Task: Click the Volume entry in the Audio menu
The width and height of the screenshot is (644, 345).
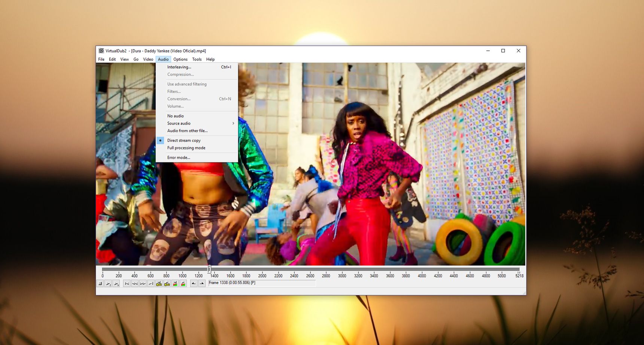Action: click(197, 106)
